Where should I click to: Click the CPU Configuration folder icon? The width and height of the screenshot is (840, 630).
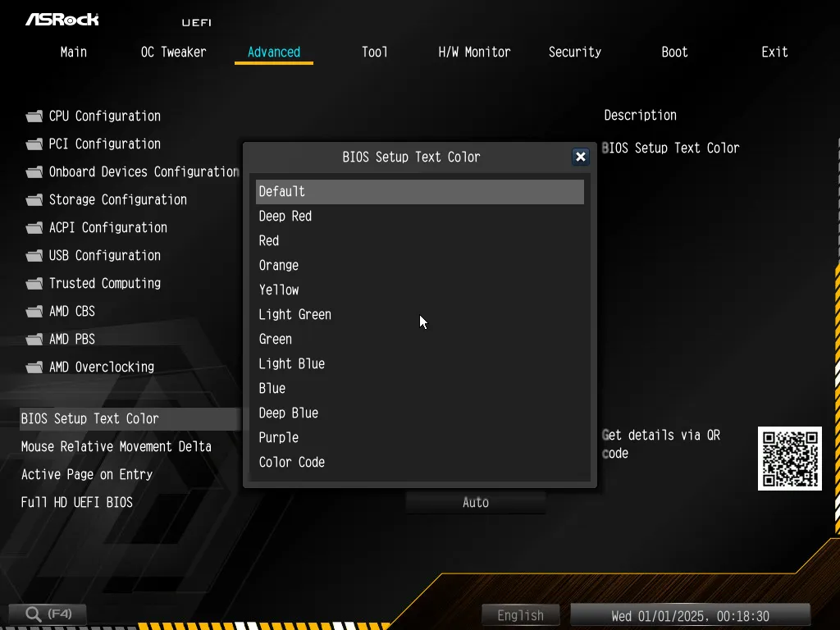click(34, 116)
